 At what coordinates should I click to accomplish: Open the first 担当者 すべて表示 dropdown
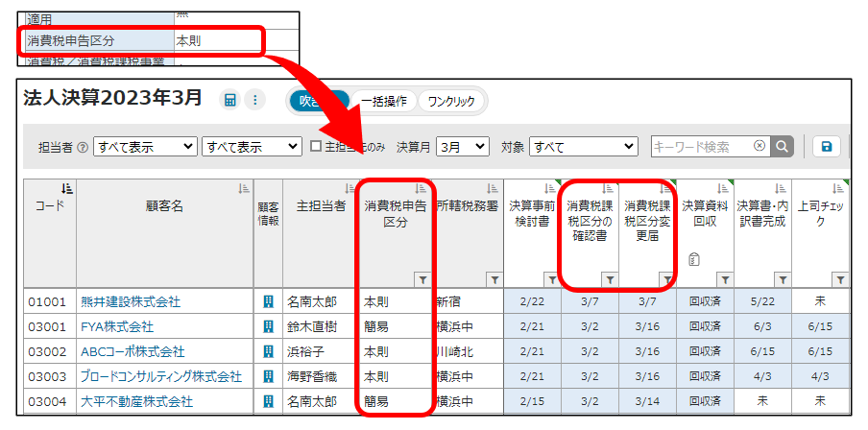coord(144,147)
